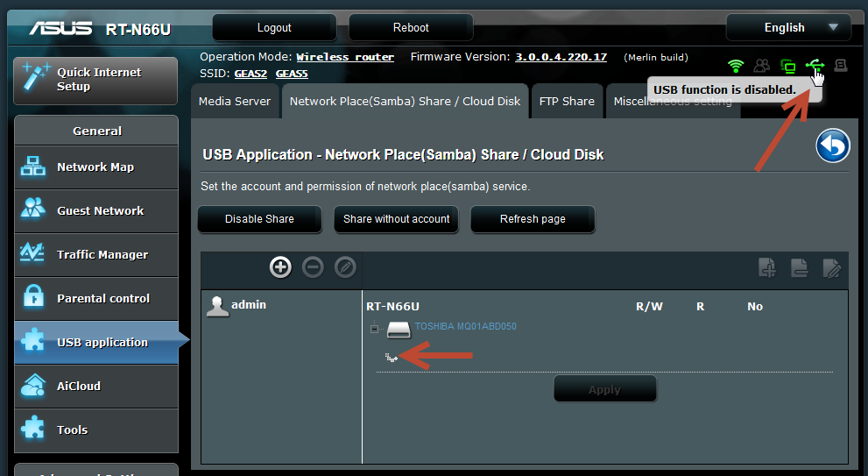This screenshot has height=476, width=868.
Task: Collapse the TOSHIBA MQ01ABD050 tree node
Action: [x=374, y=329]
